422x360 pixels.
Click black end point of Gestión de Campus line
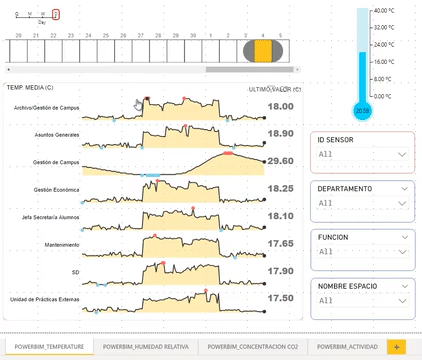264,161
